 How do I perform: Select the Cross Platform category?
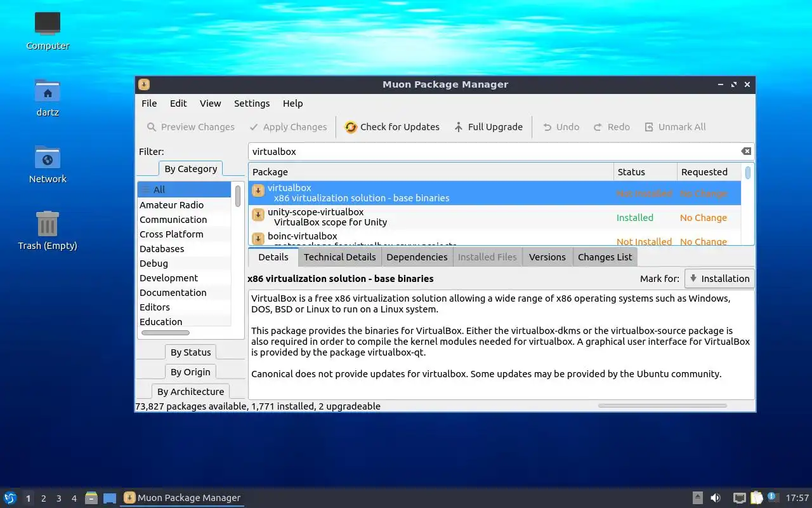tap(185, 234)
